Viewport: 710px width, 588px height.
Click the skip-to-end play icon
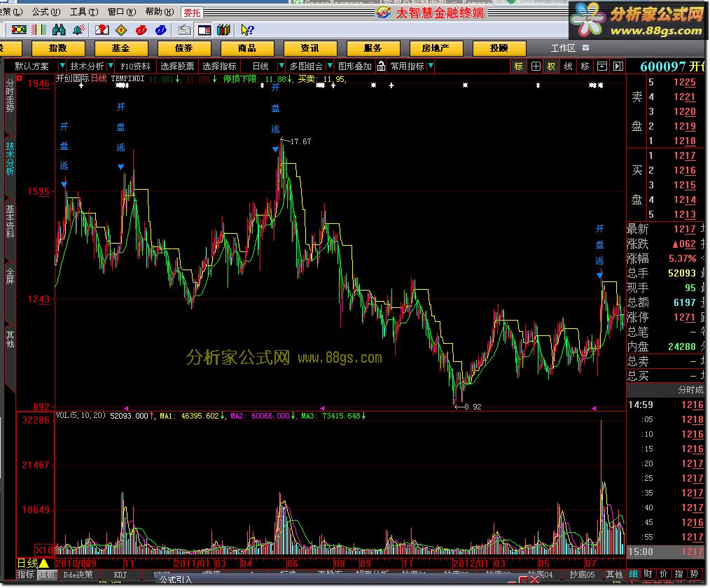click(618, 66)
